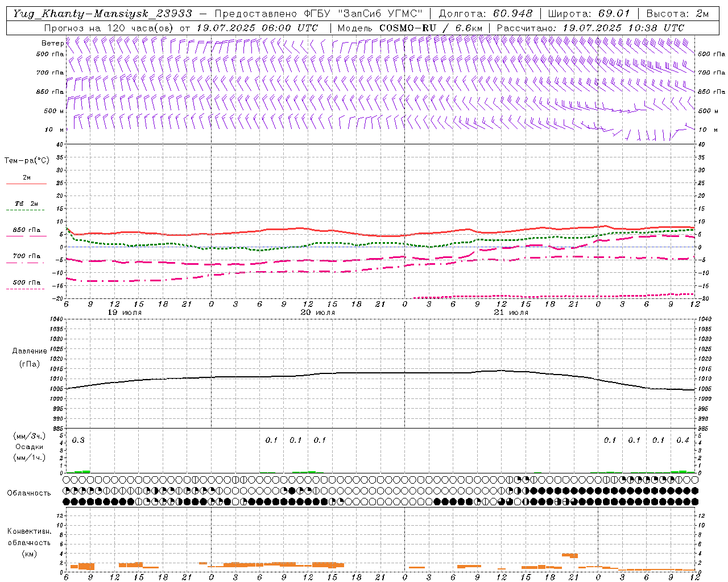Click the 20 июля date label
Screen dimensions: 728x582
point(317,313)
